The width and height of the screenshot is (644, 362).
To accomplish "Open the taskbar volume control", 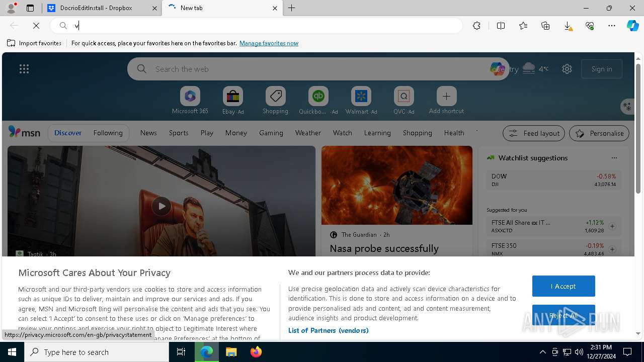I will point(579,352).
